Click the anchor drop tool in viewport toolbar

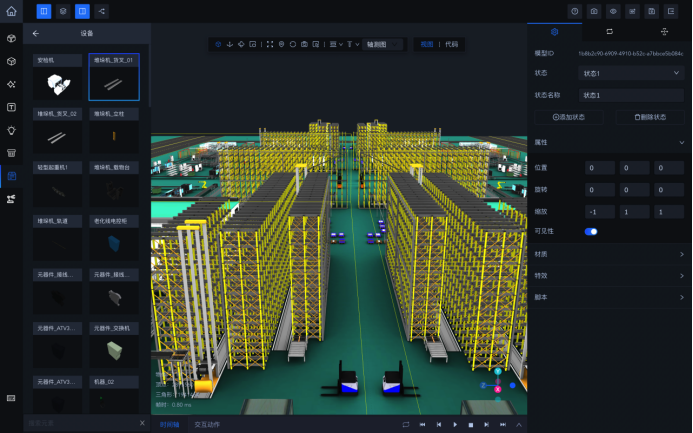click(x=230, y=44)
